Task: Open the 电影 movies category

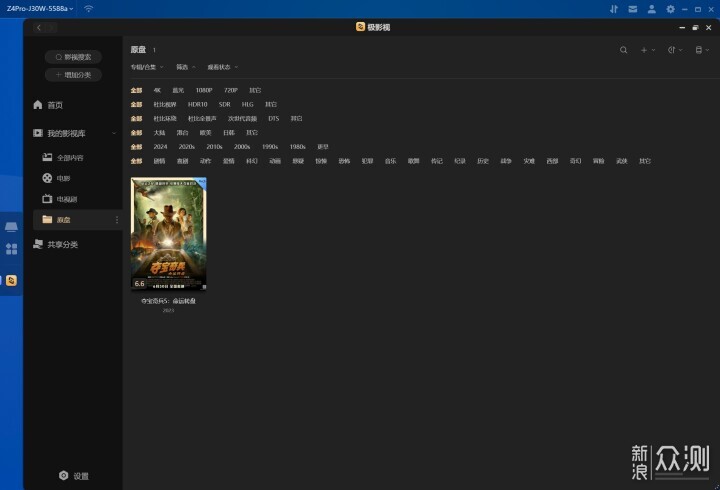Action: tap(56, 178)
